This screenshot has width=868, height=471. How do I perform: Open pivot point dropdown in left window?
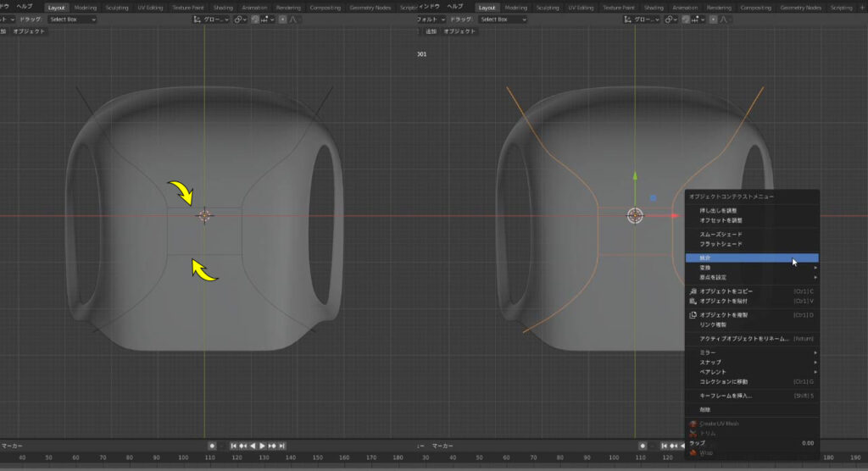[240, 19]
